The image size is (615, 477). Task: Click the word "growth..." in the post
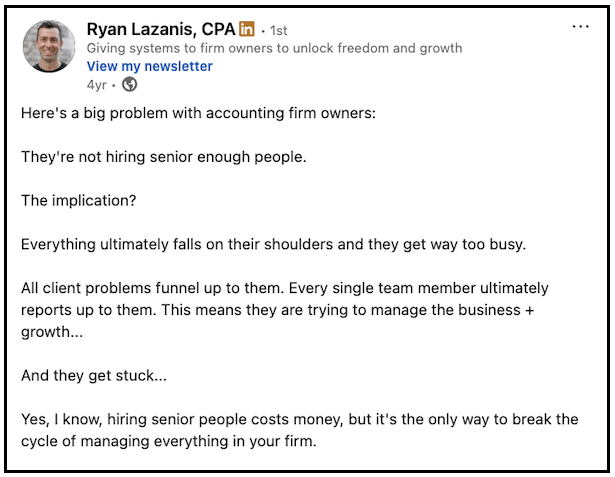[52, 331]
